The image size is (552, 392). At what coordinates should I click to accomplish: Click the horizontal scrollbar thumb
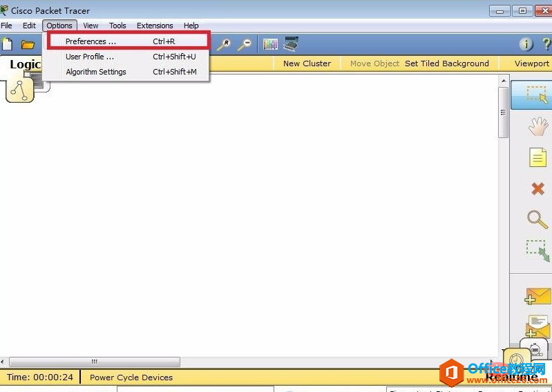95,362
